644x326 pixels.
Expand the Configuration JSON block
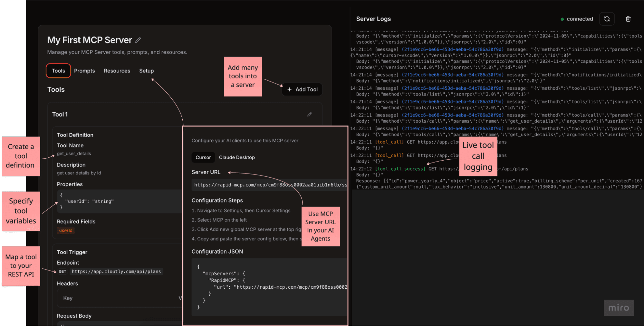click(x=217, y=251)
